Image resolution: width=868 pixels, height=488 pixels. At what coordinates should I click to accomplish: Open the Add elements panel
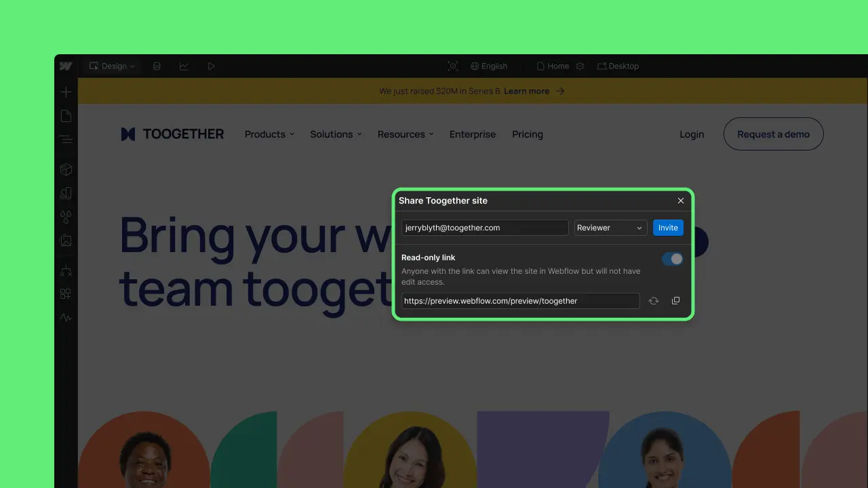coord(66,92)
